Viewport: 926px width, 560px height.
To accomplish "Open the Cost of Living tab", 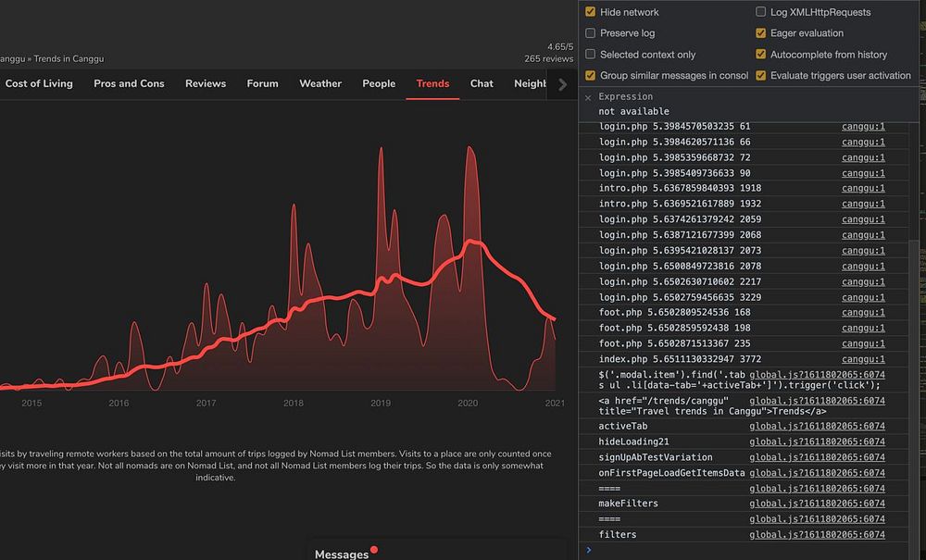I will (x=39, y=83).
